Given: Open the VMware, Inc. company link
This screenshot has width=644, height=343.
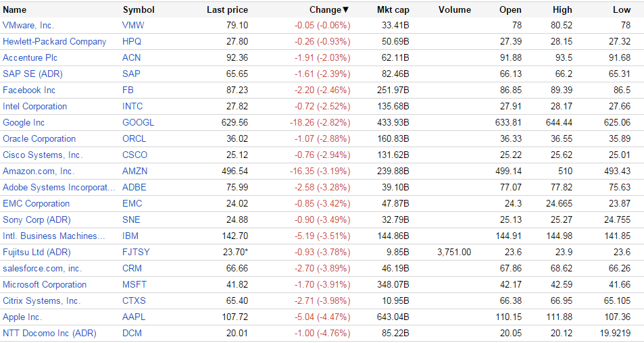Looking at the screenshot, I should [28, 25].
